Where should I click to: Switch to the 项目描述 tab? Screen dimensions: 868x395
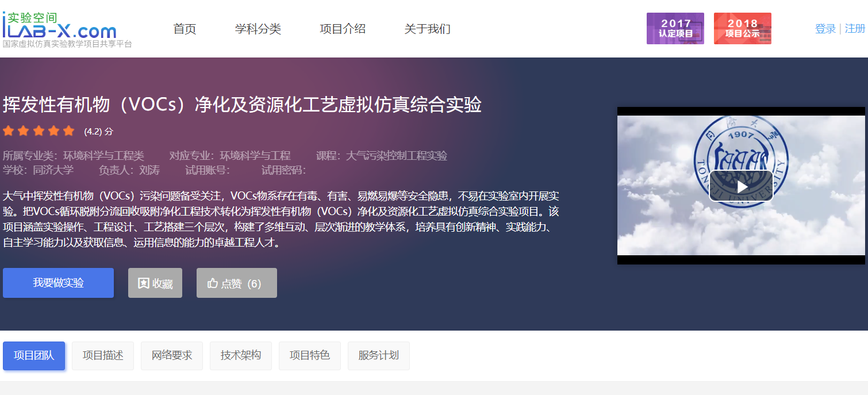pos(103,355)
